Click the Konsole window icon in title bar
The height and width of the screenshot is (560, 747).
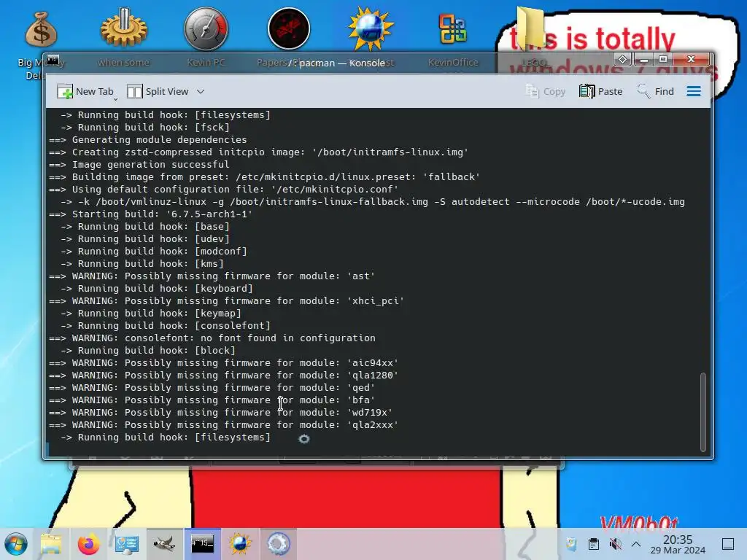[x=53, y=60]
